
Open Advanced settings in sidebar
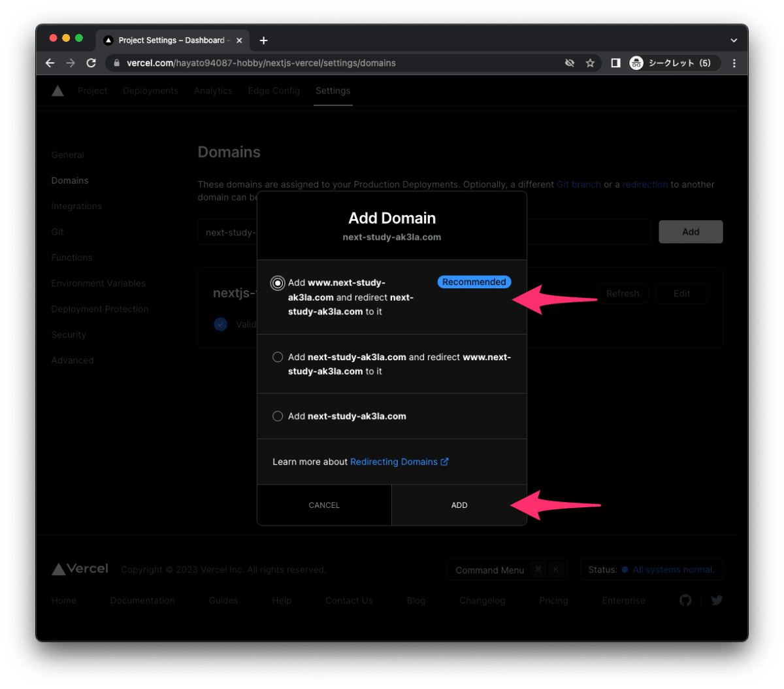click(x=73, y=360)
